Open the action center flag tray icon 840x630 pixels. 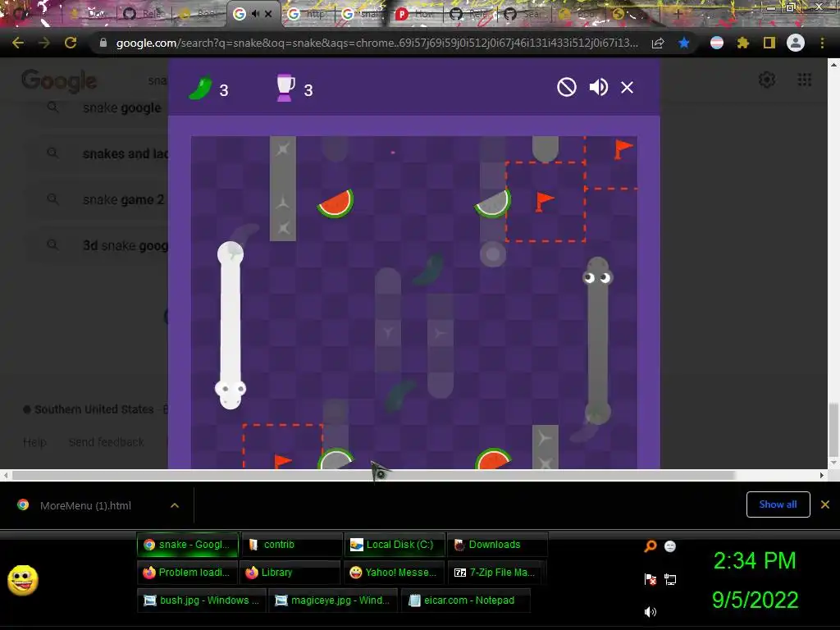coord(650,579)
